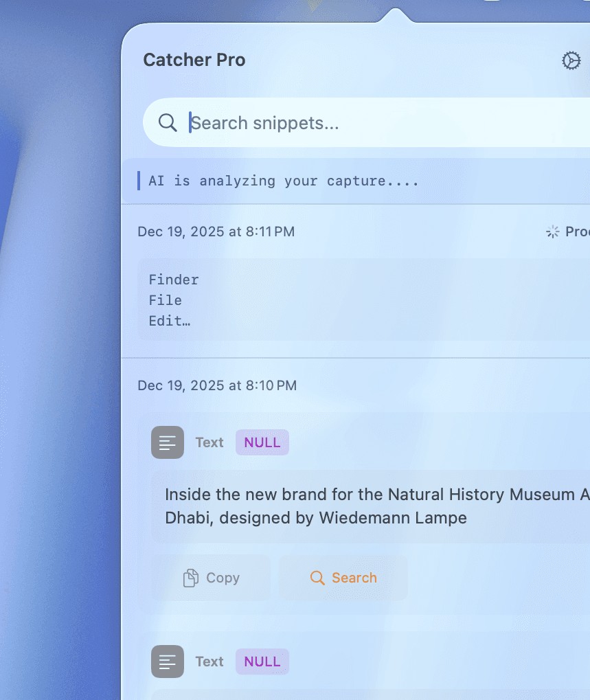Click the magnifier icon in search bar
The image size is (590, 700).
(x=168, y=122)
